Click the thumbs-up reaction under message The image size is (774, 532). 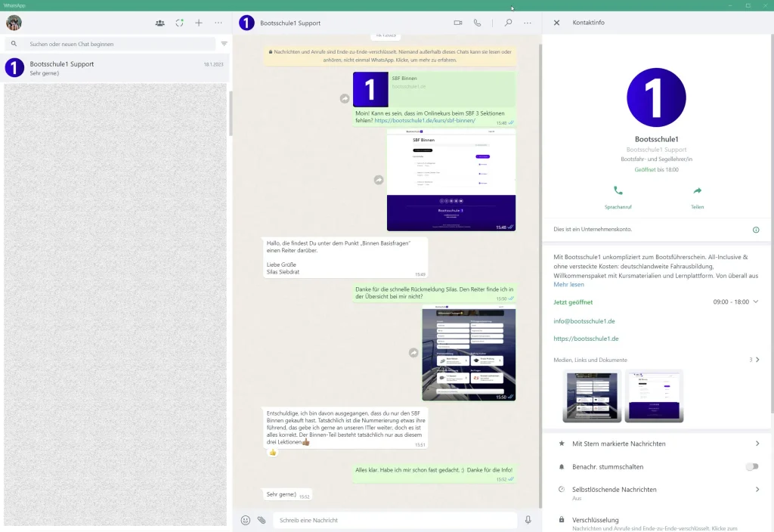point(272,453)
